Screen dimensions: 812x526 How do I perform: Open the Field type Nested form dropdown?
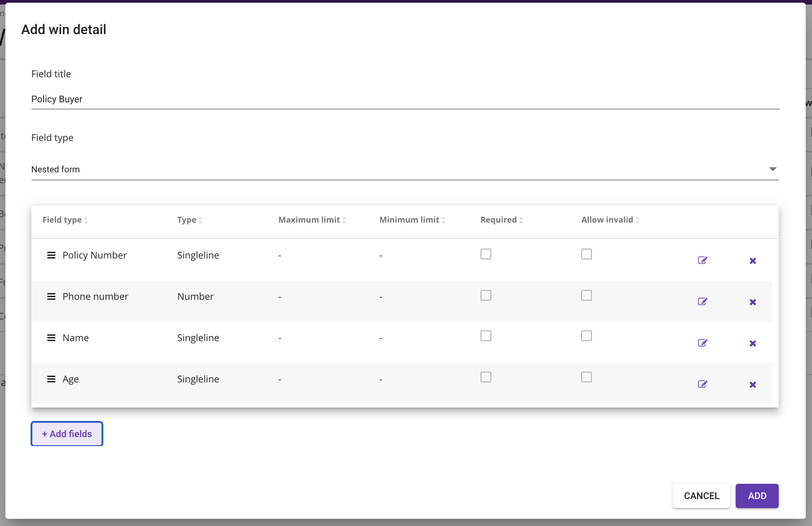tap(404, 169)
